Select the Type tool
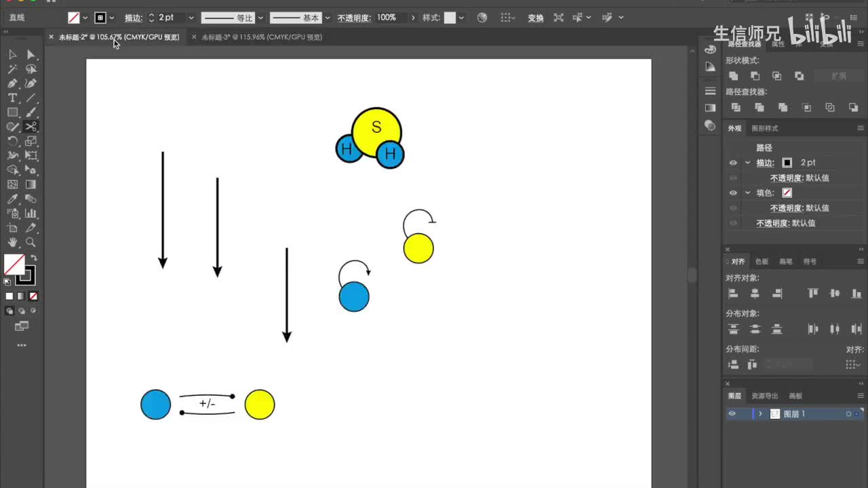This screenshot has height=488, width=868. coord(12,98)
